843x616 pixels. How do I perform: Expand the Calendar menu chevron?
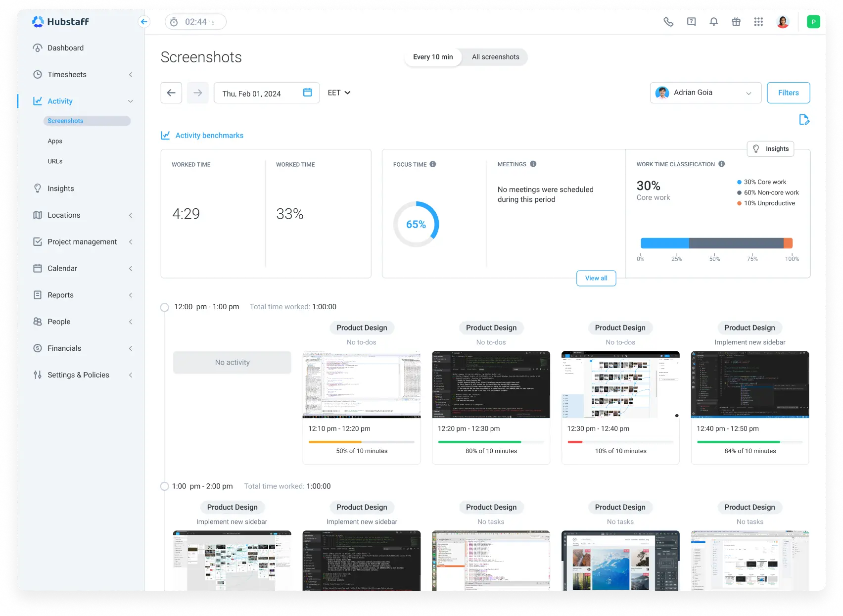click(131, 269)
